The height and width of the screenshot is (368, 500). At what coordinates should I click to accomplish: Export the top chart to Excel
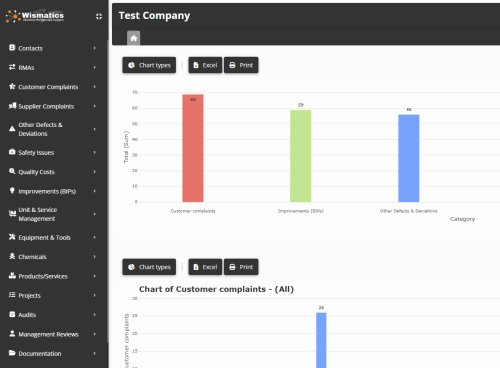(205, 65)
